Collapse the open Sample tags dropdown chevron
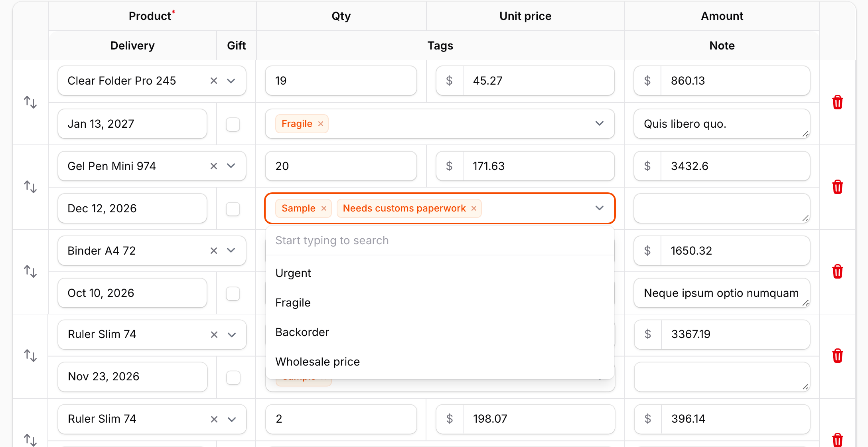868x447 pixels. pos(599,208)
